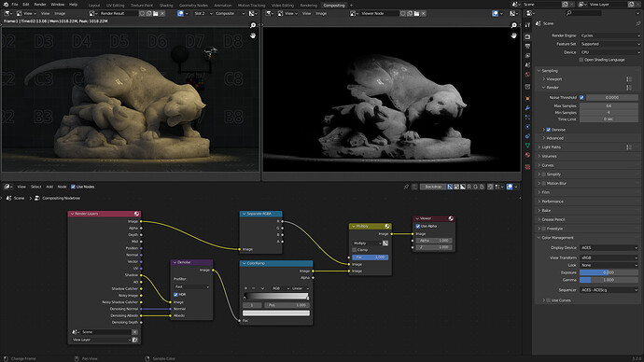The height and width of the screenshot is (362, 644).
Task: Open compositor Node menu
Action: tap(62, 187)
